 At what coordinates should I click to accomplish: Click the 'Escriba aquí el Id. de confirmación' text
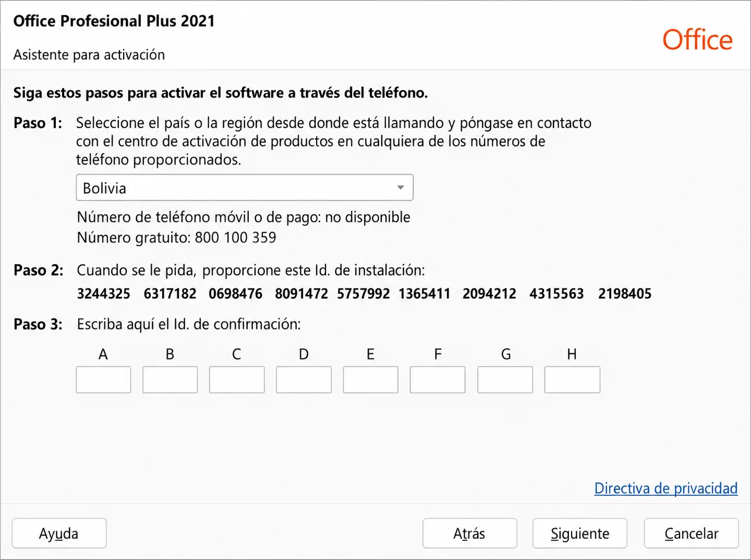(x=189, y=324)
